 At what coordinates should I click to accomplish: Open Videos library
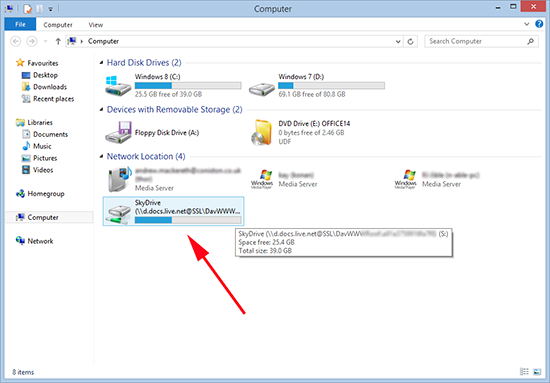coord(43,170)
